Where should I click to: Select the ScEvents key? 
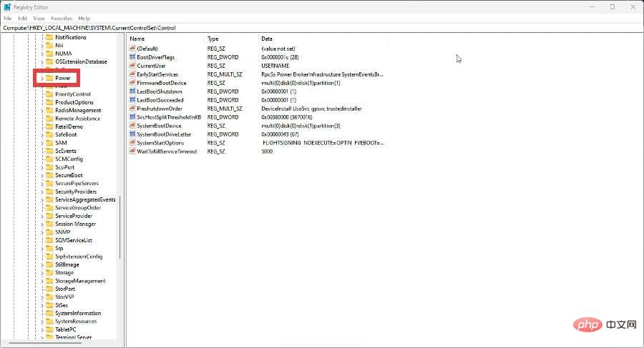tap(66, 151)
